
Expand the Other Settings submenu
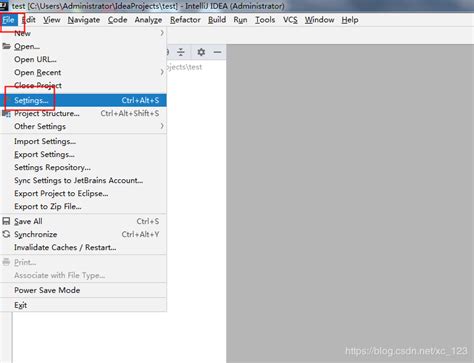click(83, 126)
